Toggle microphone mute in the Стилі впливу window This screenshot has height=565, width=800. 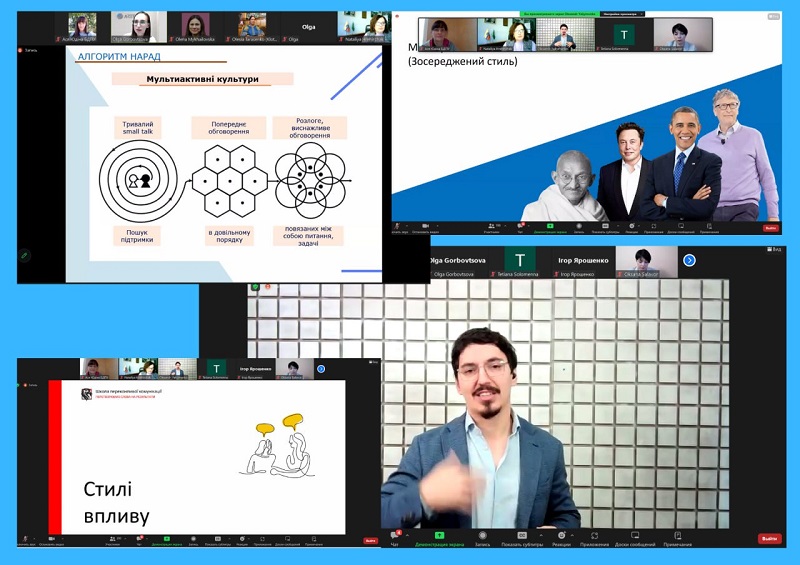pyautogui.click(x=25, y=541)
